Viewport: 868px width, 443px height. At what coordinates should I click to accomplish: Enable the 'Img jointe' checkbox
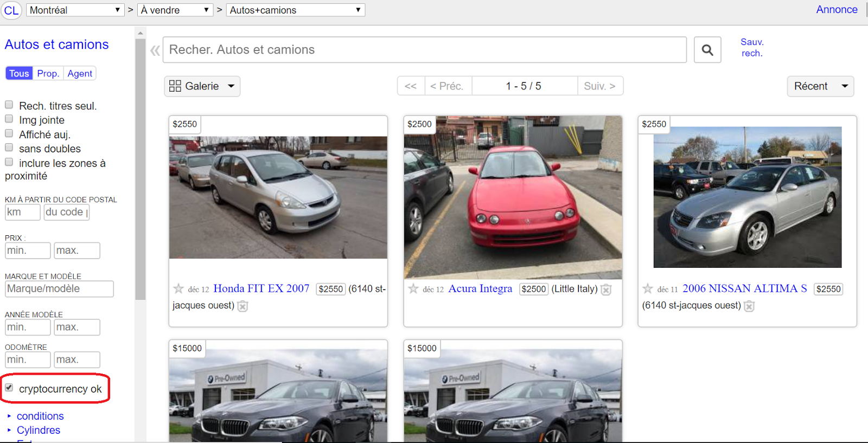(9, 119)
